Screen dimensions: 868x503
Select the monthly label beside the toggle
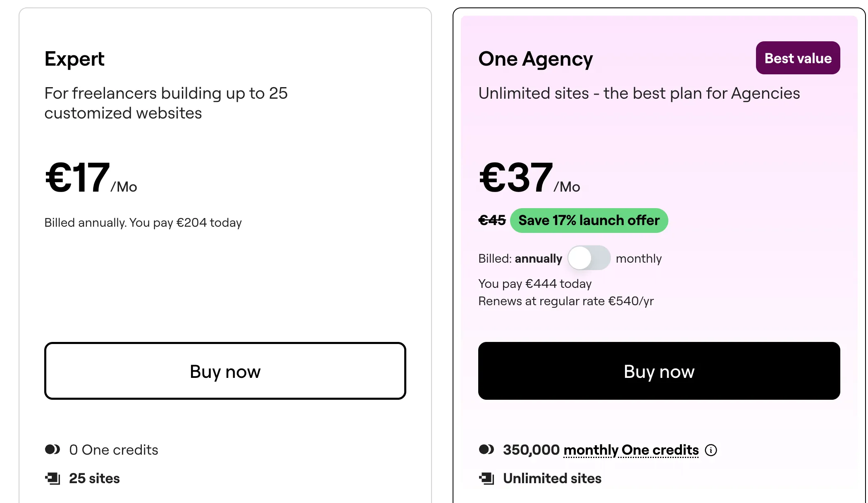pyautogui.click(x=639, y=259)
